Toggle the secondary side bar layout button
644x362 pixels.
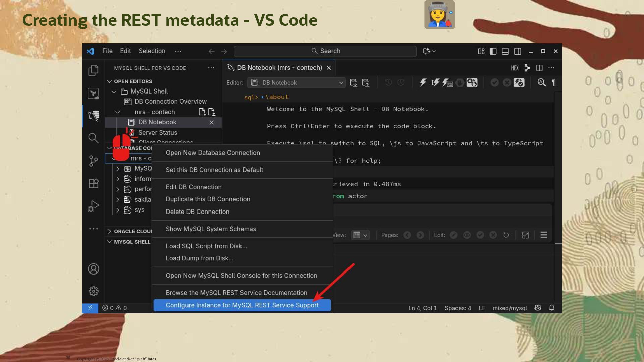click(x=518, y=51)
